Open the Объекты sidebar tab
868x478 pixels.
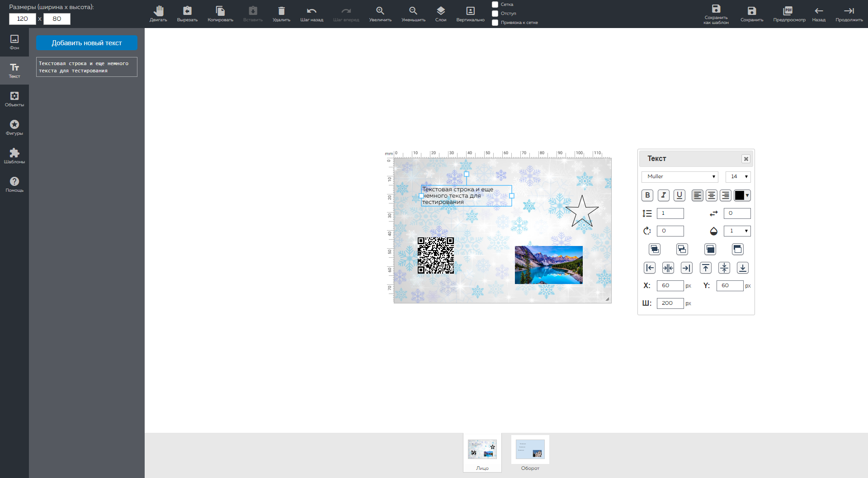[14, 99]
